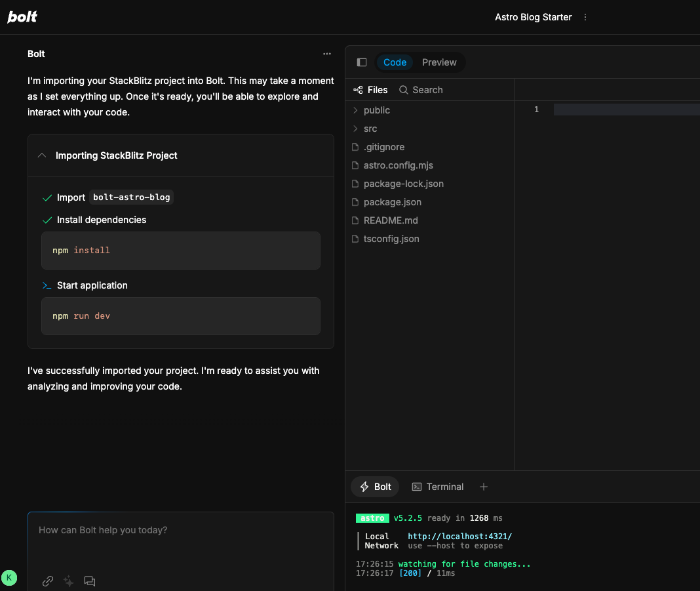
Task: Click the bolt logo in the top bar
Action: point(22,17)
